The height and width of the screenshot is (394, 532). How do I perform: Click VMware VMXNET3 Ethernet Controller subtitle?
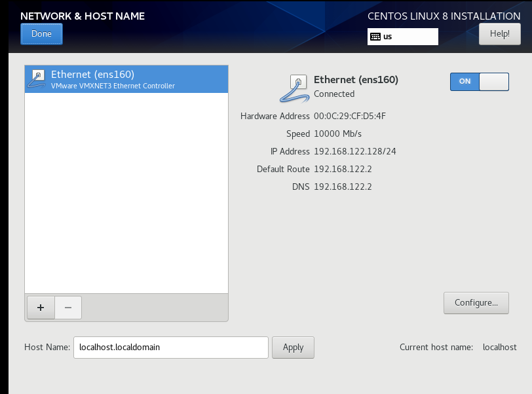pos(113,86)
